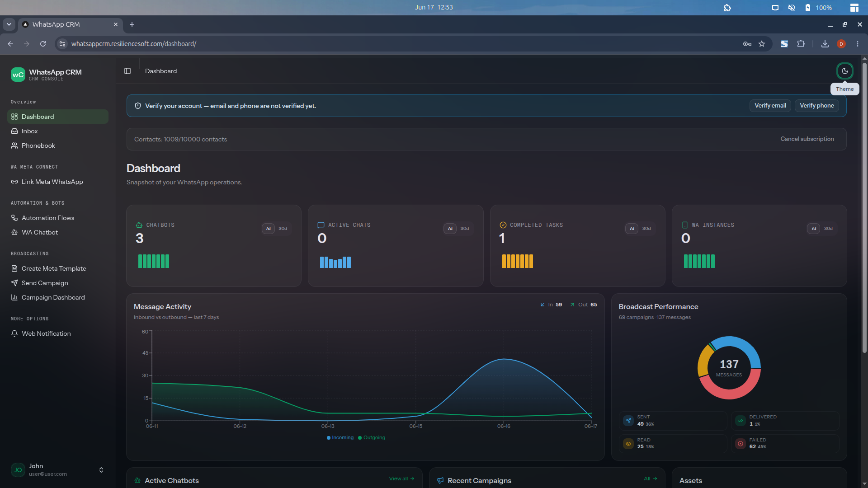Click the Chatbots robot icon
The height and width of the screenshot is (488, 868).
pyautogui.click(x=139, y=225)
